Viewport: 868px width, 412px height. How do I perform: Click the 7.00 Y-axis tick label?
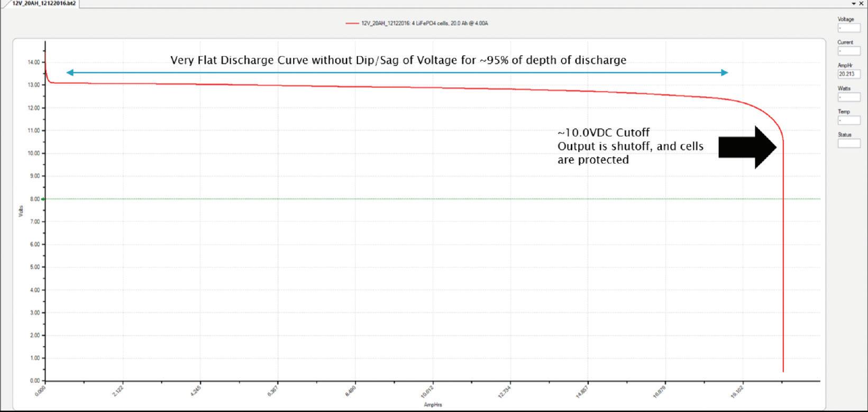point(34,221)
